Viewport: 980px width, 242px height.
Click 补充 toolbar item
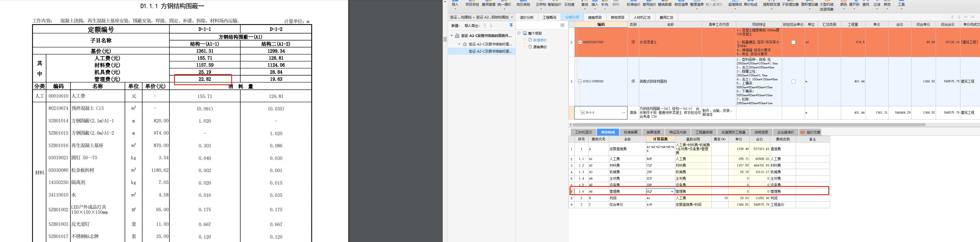coord(605,5)
